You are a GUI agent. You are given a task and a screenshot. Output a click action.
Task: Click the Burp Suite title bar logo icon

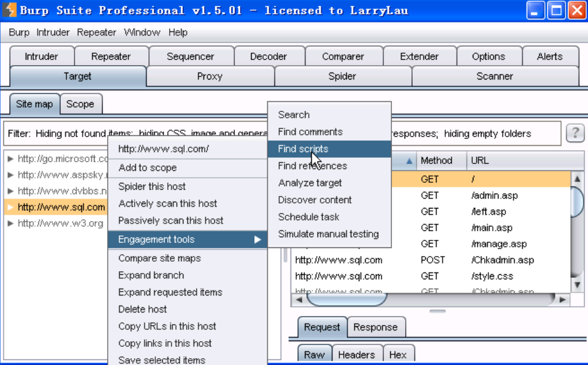[x=9, y=10]
